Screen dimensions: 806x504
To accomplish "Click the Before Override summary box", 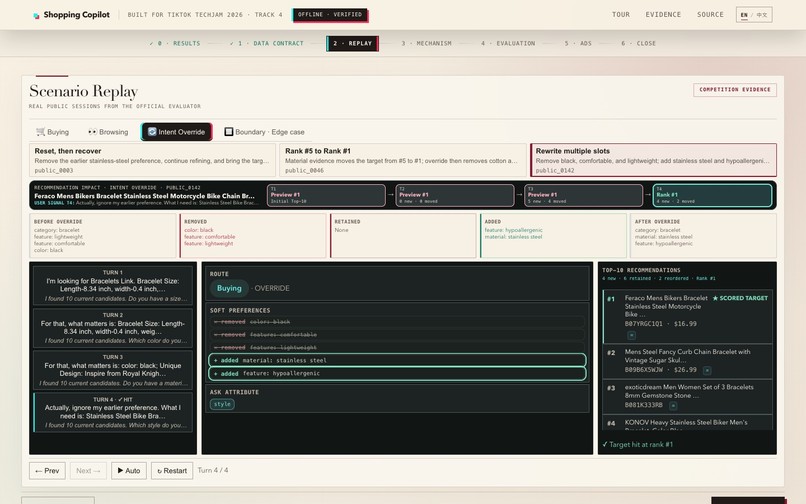I will click(x=103, y=236).
